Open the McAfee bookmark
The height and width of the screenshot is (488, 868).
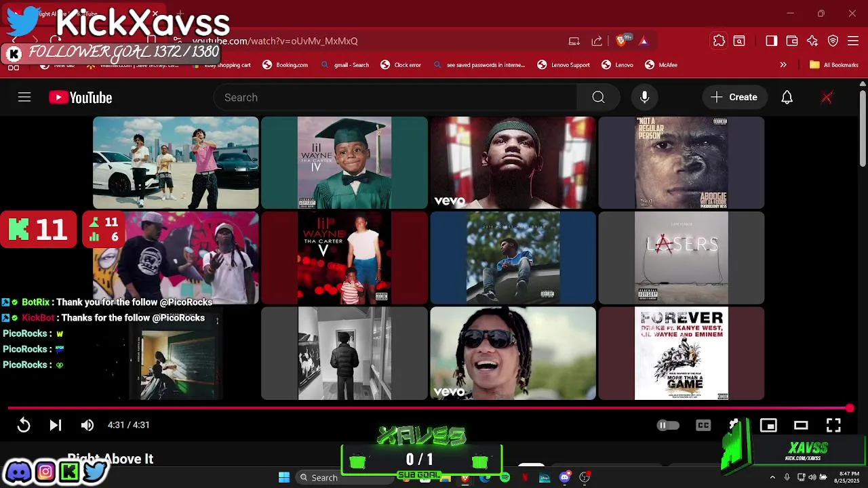[x=661, y=65]
